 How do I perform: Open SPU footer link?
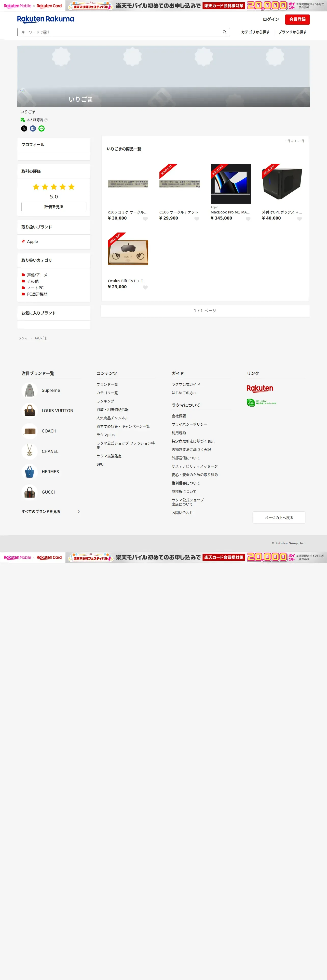100,465
